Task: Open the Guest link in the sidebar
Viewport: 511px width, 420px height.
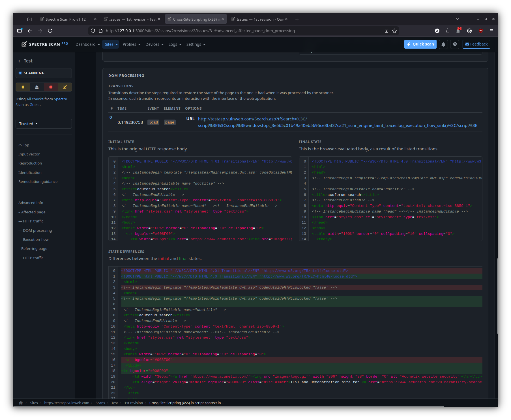Action: click(x=35, y=105)
